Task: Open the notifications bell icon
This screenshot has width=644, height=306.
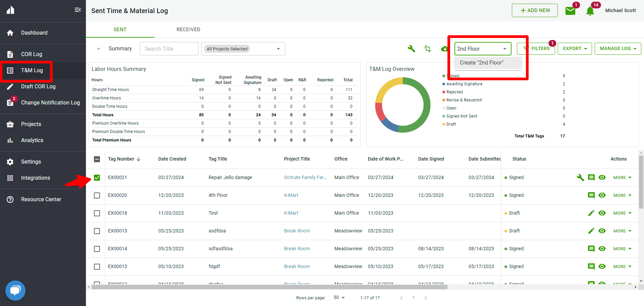Action: (590, 11)
